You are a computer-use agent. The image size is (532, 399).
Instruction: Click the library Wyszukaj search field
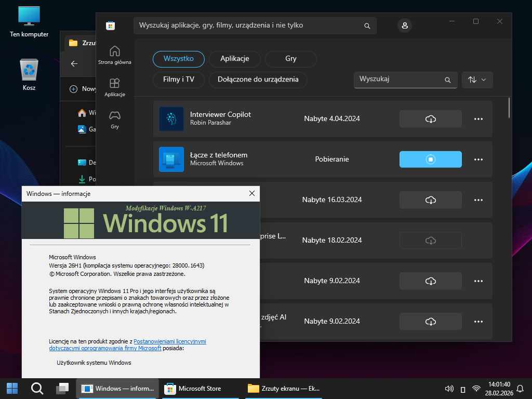tap(400, 79)
